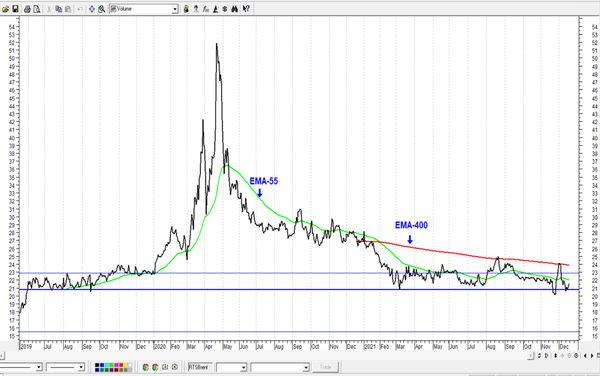
Task: Activate the zoom magnifier tool
Action: [101, 9]
